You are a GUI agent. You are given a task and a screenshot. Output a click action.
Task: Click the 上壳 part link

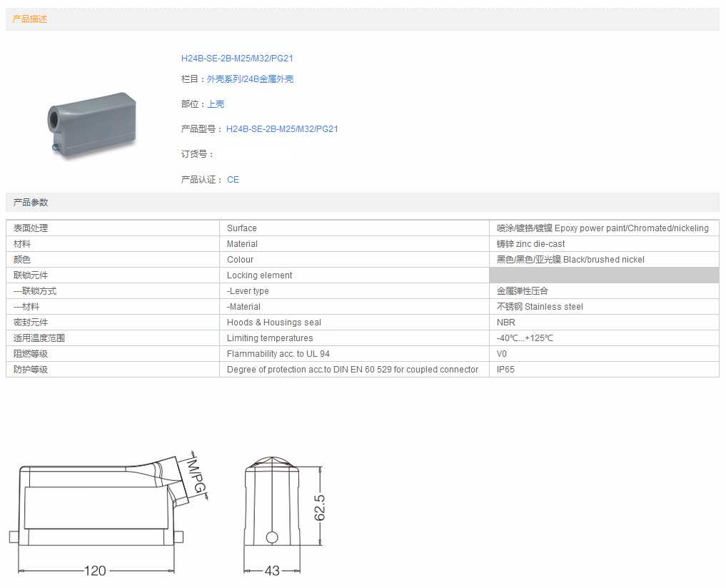(216, 104)
